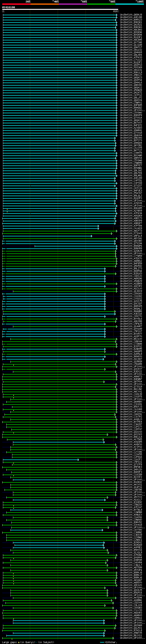This screenshot has height=644, width=146.
Task: Click the red under-20% identity legend segment
Action: [16, 4]
